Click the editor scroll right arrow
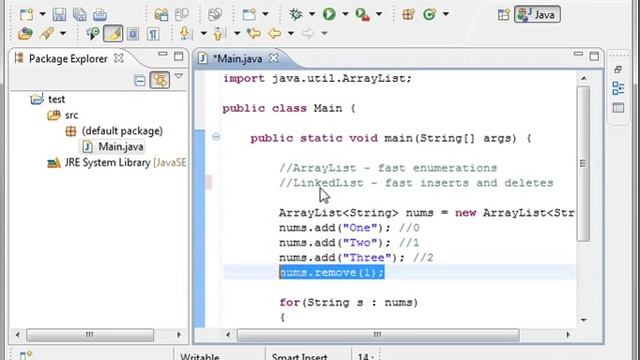640x360 pixels. pos(568,335)
